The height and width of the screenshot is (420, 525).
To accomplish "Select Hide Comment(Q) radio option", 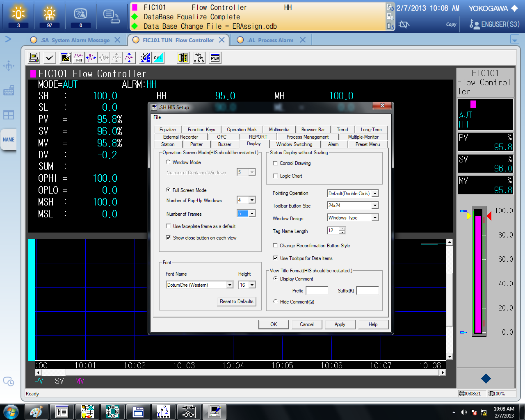I will coord(276,301).
